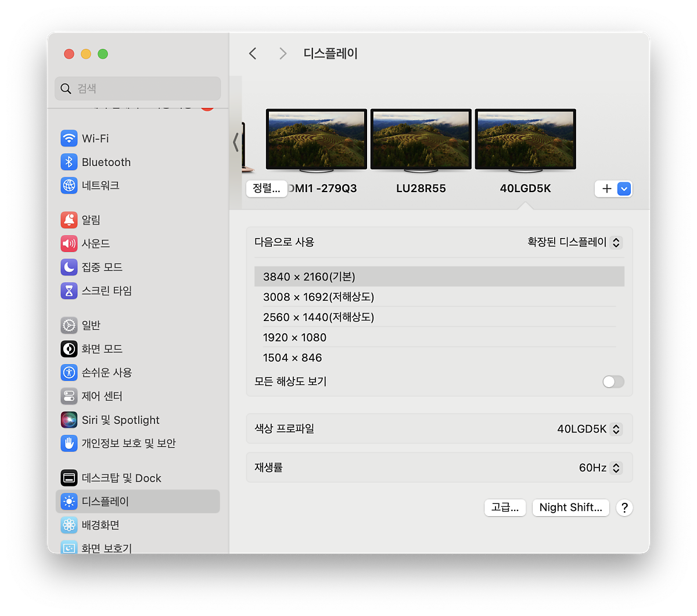Choose 3840 × 2160(기본) resolution
The height and width of the screenshot is (616, 697).
(x=439, y=276)
